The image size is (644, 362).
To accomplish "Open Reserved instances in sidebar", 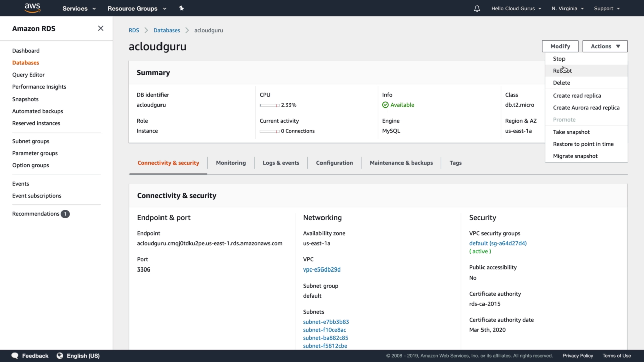I will [x=36, y=123].
